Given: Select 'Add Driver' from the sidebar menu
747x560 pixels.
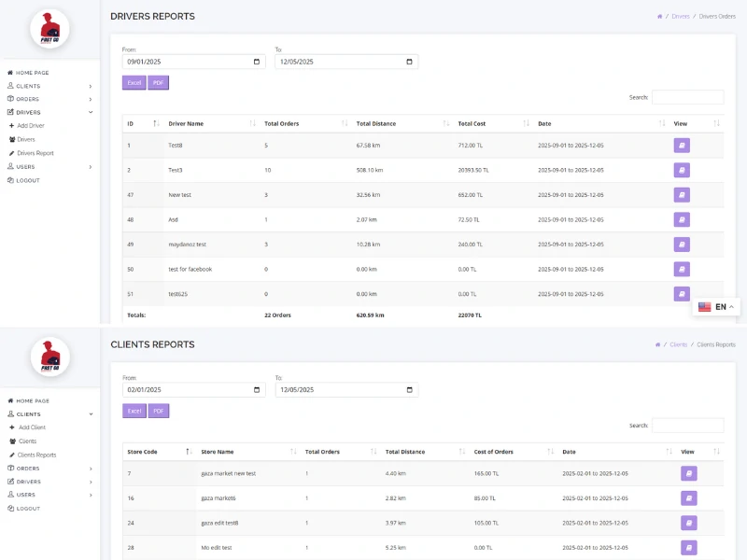Looking at the screenshot, I should 31,125.
